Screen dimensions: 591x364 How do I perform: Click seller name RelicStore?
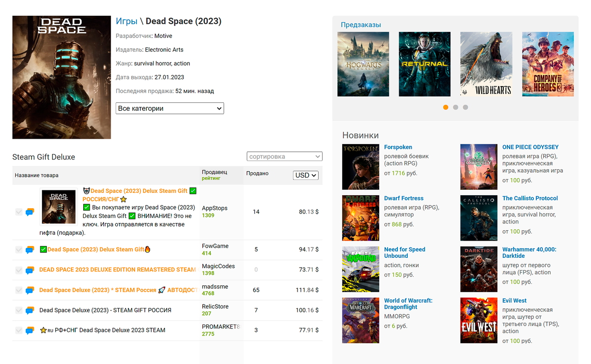pos(215,306)
